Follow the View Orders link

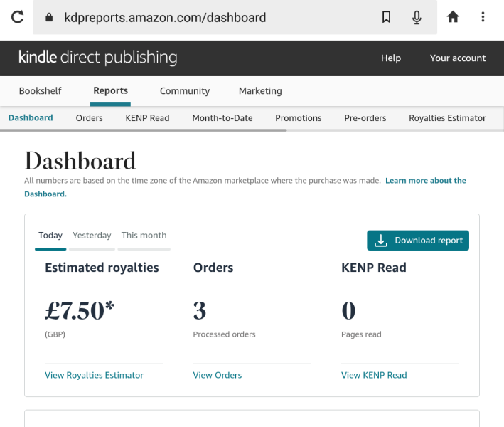[x=218, y=375]
